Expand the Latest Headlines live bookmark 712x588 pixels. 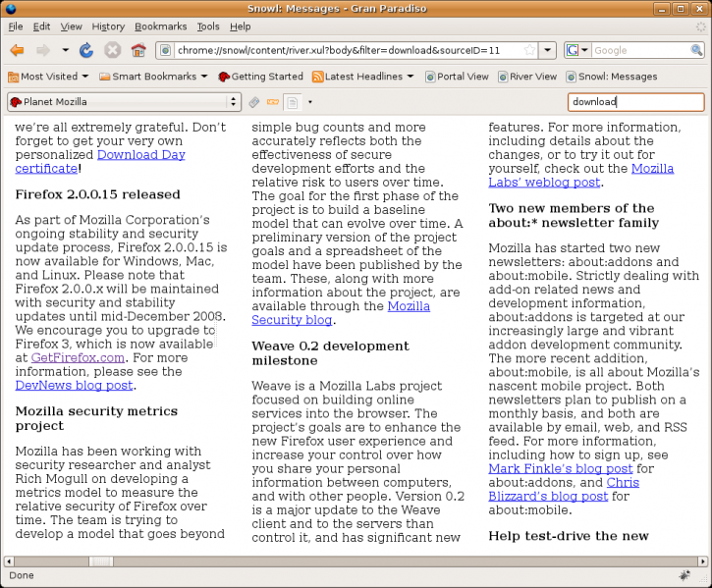pyautogui.click(x=363, y=77)
